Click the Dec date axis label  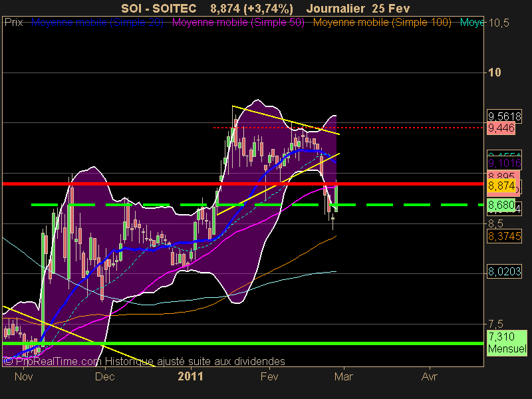(105, 376)
